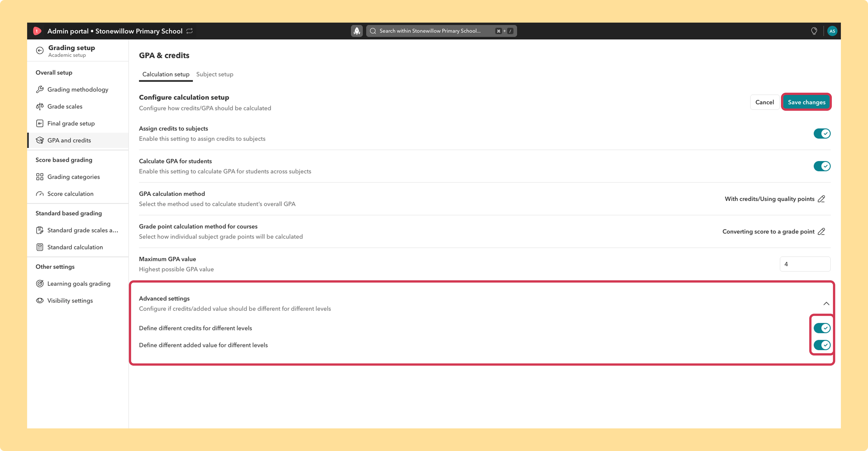Select GPA and credits sidebar item
The height and width of the screenshot is (451, 868).
pos(78,140)
